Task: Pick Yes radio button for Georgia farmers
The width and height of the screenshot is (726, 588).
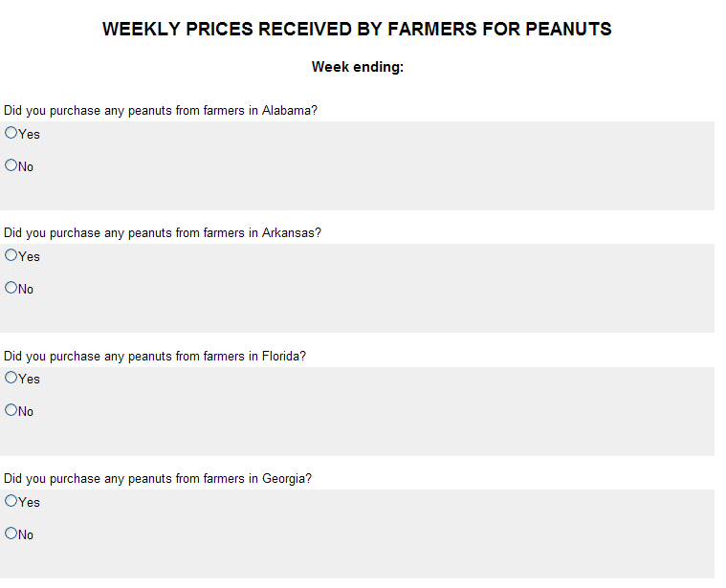Action: [11, 501]
